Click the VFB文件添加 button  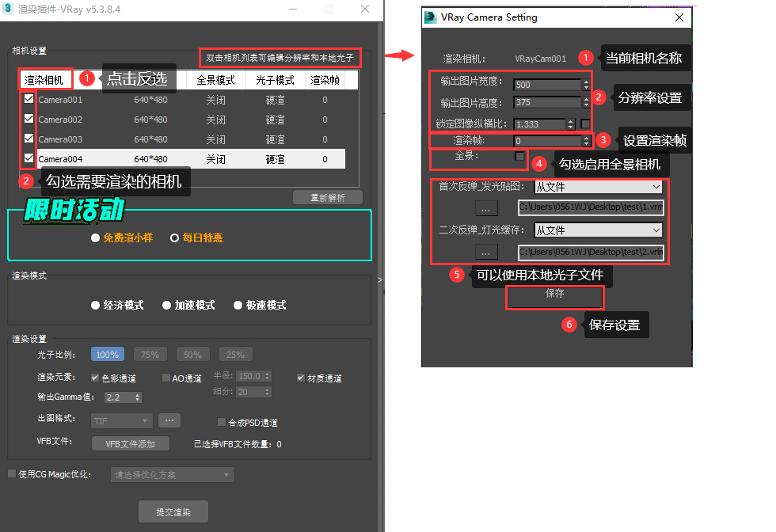tap(130, 444)
